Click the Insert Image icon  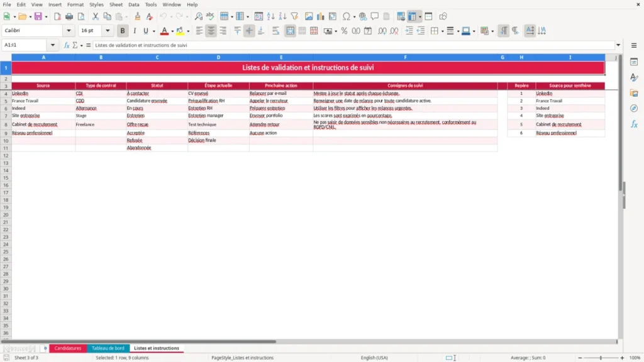click(x=309, y=16)
